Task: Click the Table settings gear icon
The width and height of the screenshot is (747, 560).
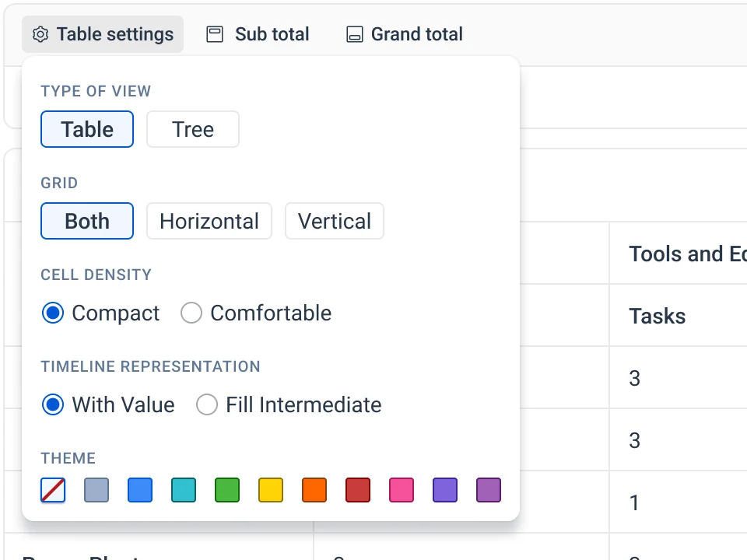Action: pyautogui.click(x=40, y=34)
